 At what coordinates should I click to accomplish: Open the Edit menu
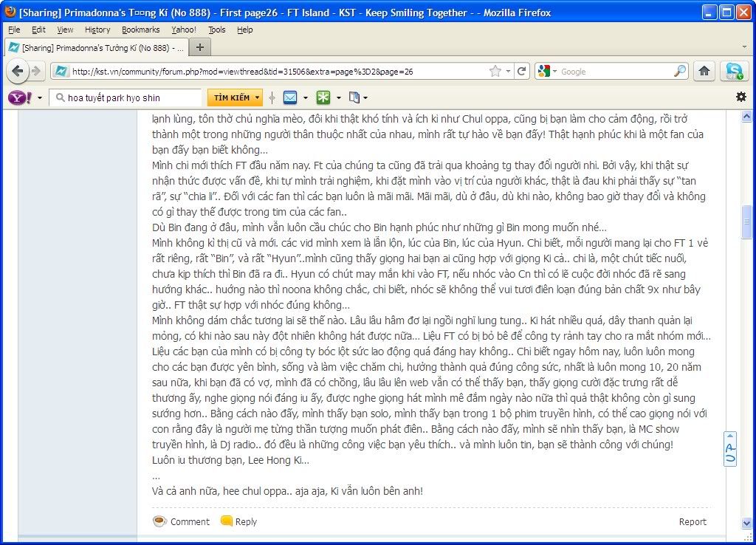pyautogui.click(x=38, y=30)
